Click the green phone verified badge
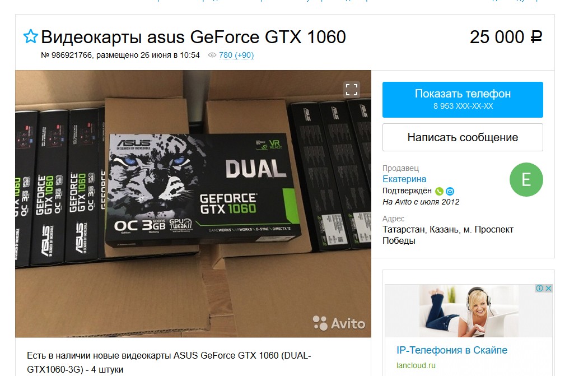The image size is (588, 376). tap(439, 191)
